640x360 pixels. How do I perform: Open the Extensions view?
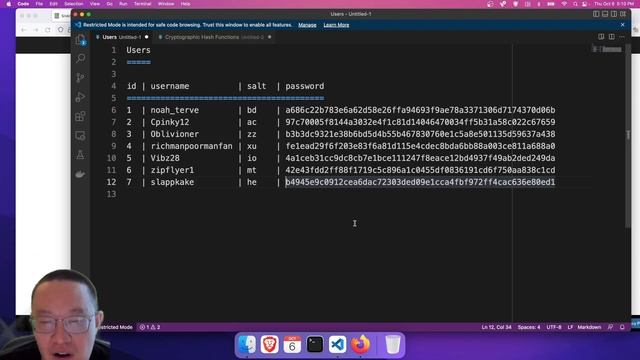(x=80, y=116)
